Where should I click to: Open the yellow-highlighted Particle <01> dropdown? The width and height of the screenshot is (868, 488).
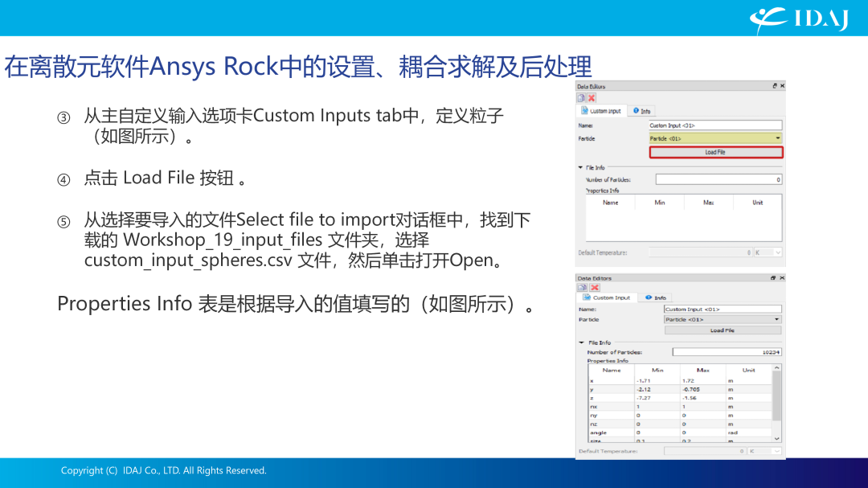pos(715,138)
